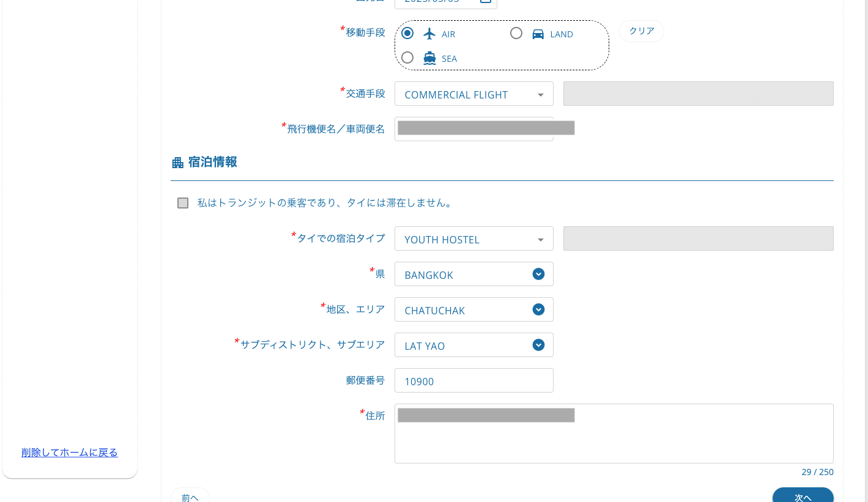
Task: Click the 次へ next button
Action: (803, 496)
